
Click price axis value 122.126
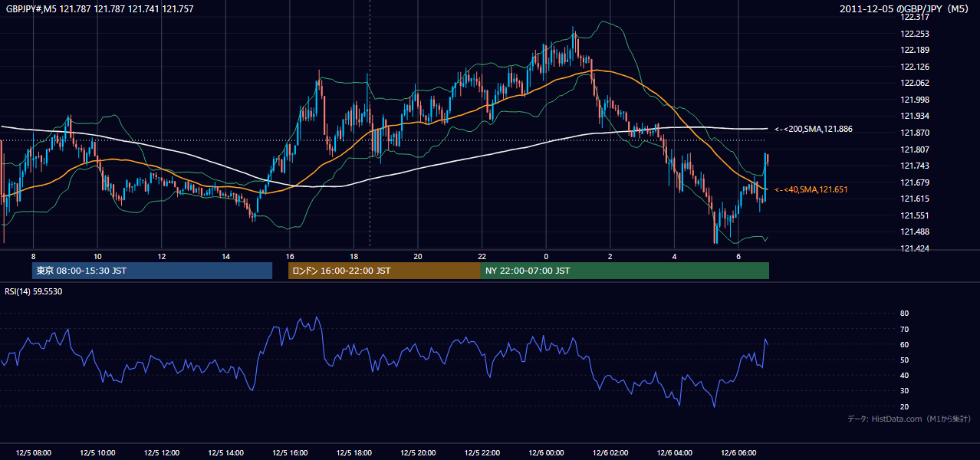915,67
